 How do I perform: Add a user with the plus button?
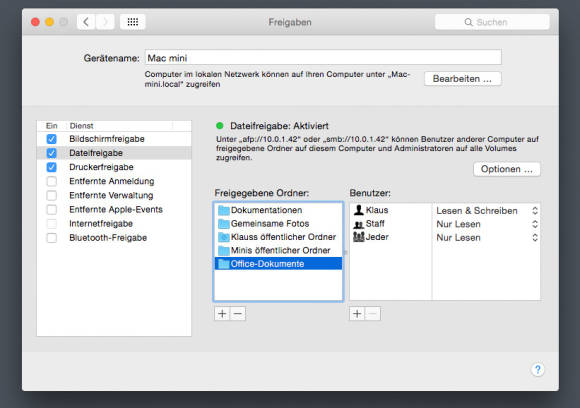[357, 314]
